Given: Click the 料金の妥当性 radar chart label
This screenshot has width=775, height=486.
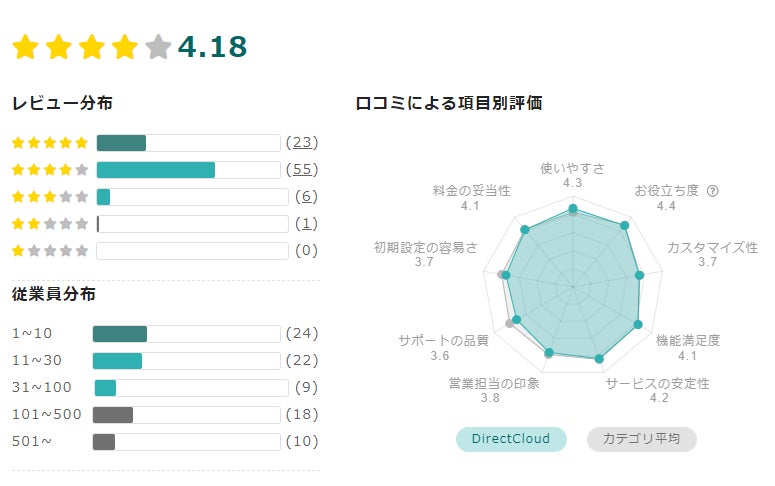Looking at the screenshot, I should (471, 190).
